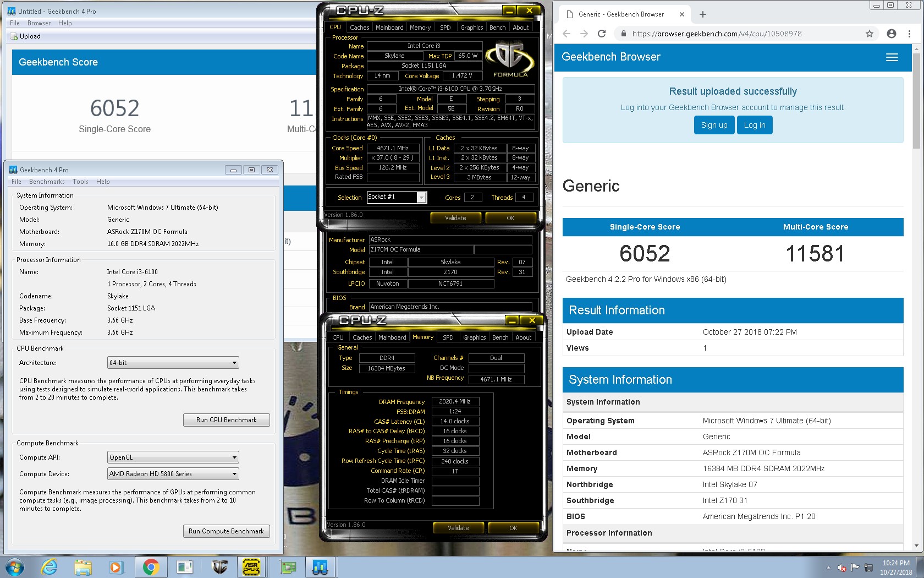Open Tools menu in Geekbench 4 Pro
The height and width of the screenshot is (578, 924).
coord(80,182)
